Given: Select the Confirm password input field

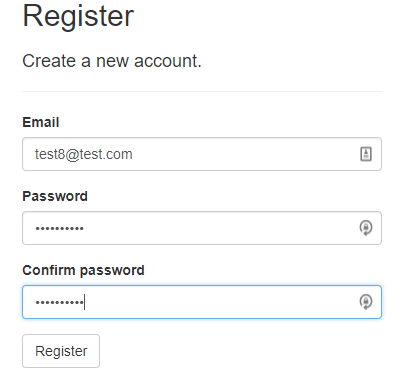Looking at the screenshot, I should click(x=202, y=302).
